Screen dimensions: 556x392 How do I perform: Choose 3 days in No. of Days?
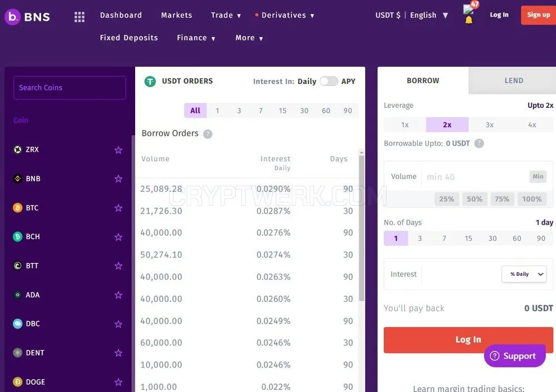coord(420,239)
